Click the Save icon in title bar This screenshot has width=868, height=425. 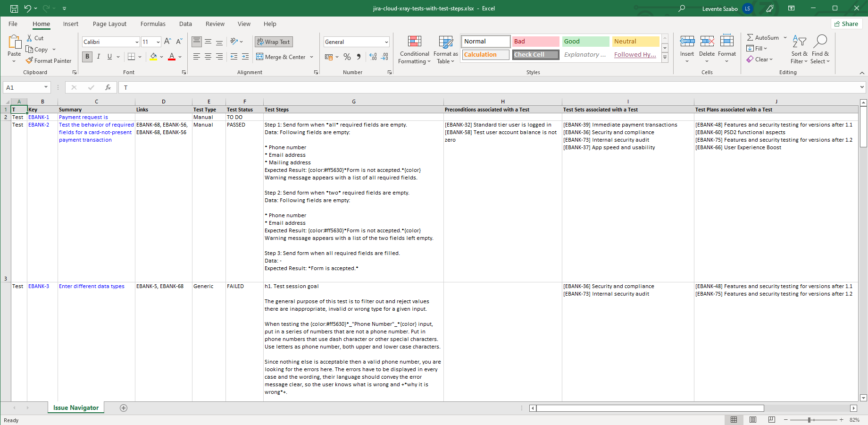point(14,8)
